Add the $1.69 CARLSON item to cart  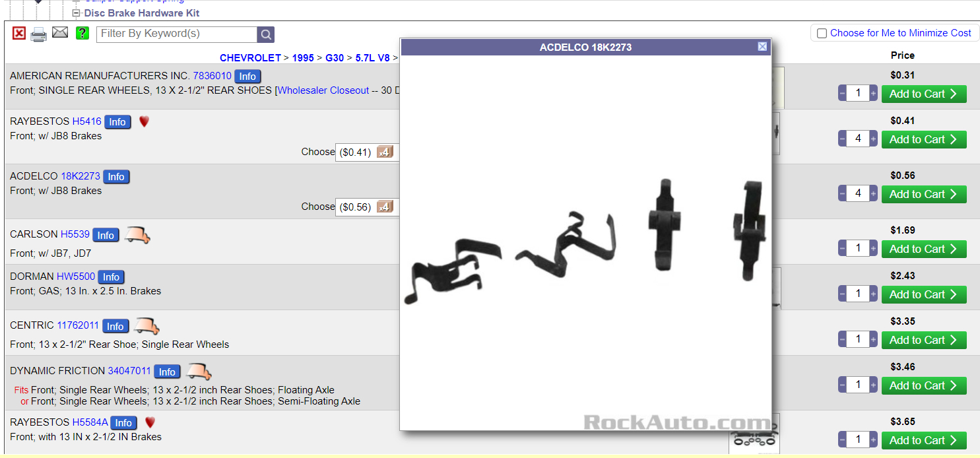point(924,249)
